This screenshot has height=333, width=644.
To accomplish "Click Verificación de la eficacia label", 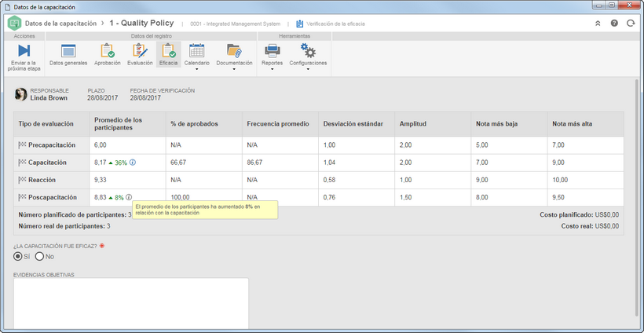I will [x=336, y=24].
